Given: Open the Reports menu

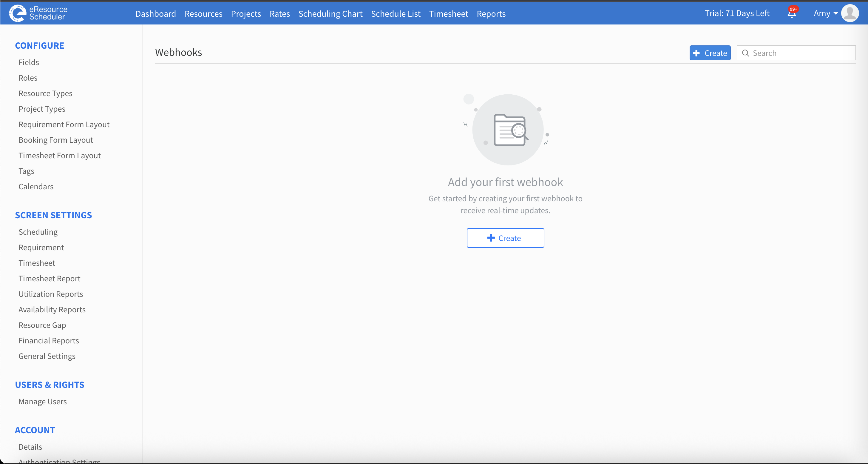Looking at the screenshot, I should tap(491, 13).
